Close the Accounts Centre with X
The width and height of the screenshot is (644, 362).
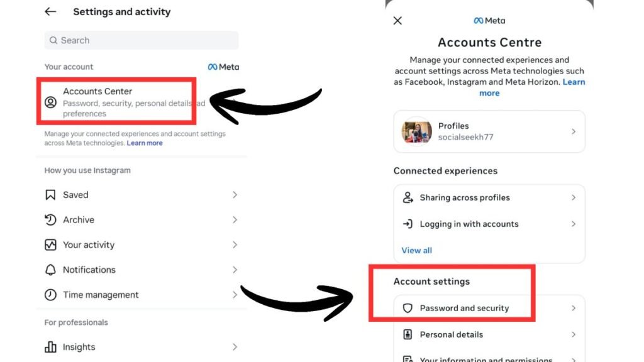(397, 21)
